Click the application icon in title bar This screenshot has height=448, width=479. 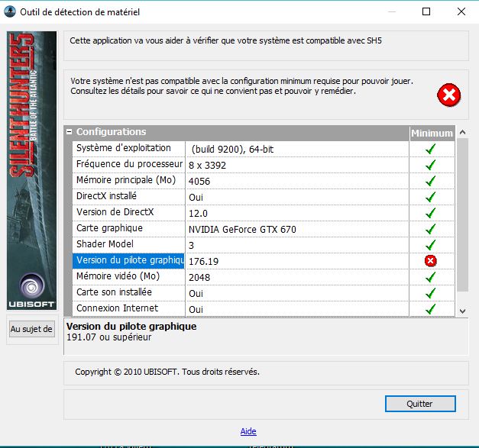(x=10, y=11)
